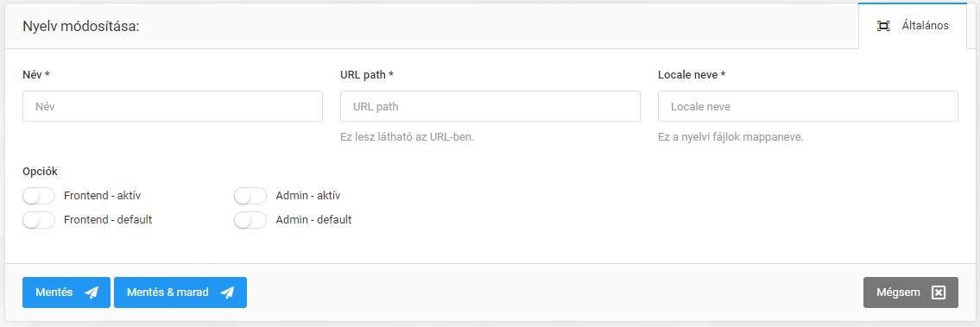The width and height of the screenshot is (980, 327).
Task: Click the paper plane icon in Mentés
Action: pyautogui.click(x=92, y=292)
